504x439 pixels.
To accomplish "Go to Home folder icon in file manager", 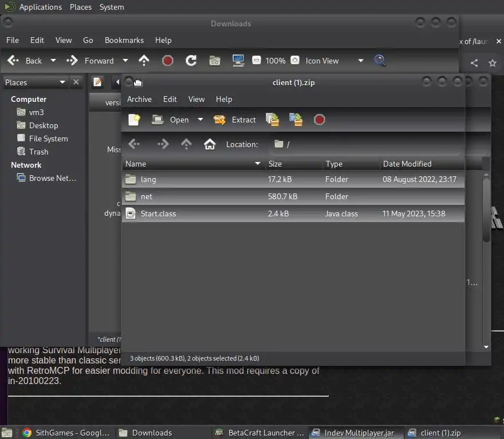I will click(x=215, y=61).
